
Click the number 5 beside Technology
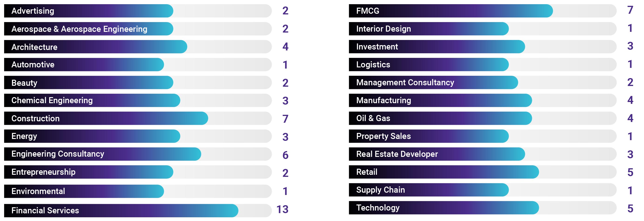[630, 208]
